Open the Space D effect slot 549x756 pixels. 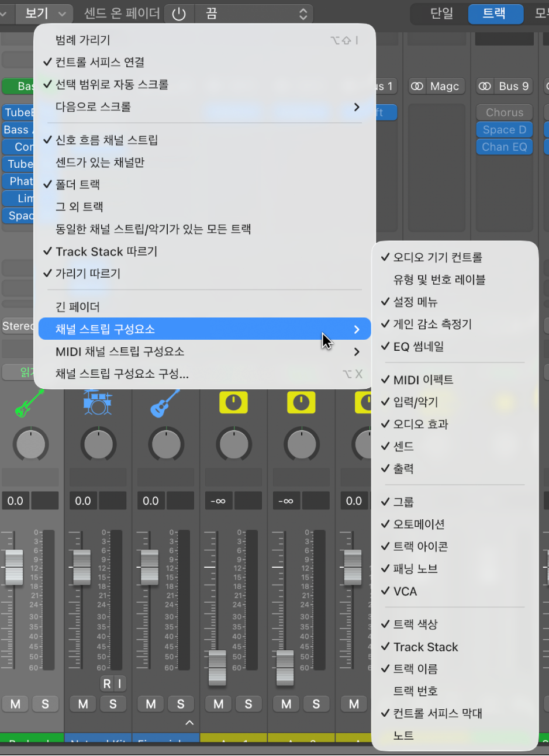coord(505,130)
